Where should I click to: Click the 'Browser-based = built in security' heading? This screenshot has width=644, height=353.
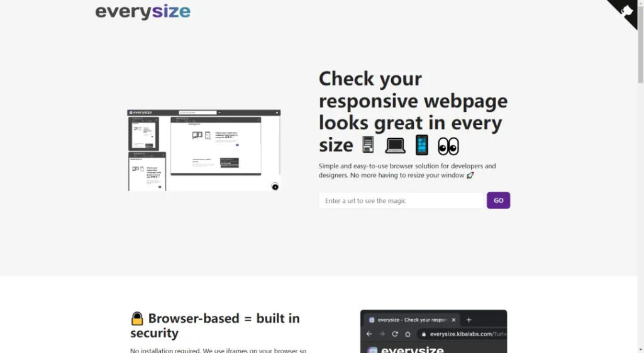pos(215,325)
